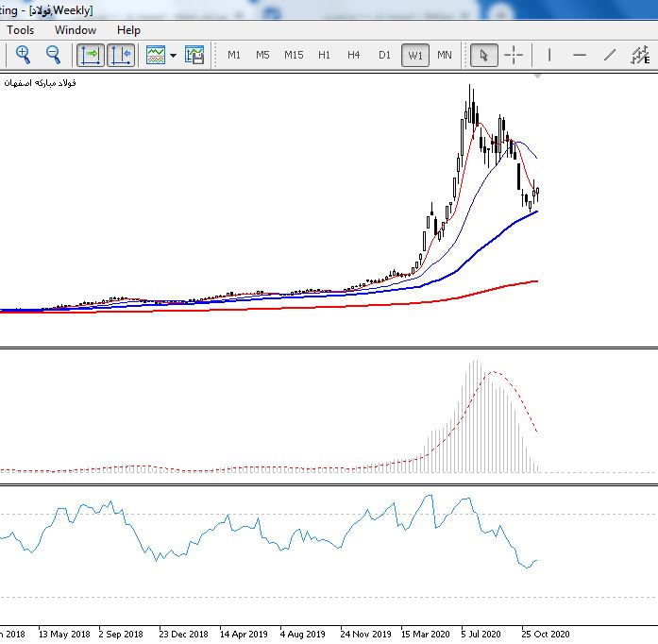The height and width of the screenshot is (644, 658).
Task: Open the Tools menu
Action: (20, 30)
